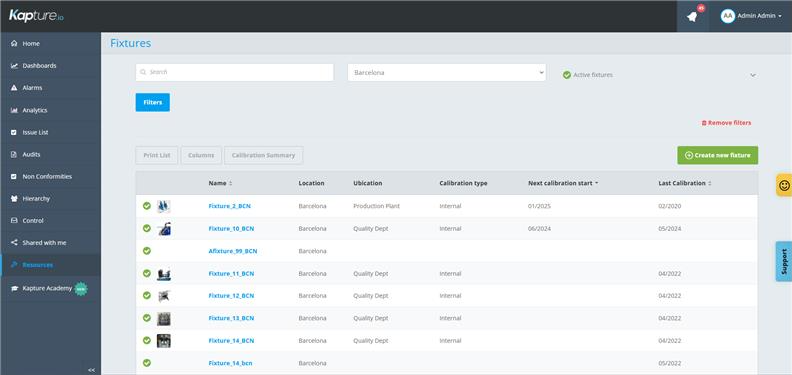Image resolution: width=792 pixels, height=375 pixels.
Task: Click the Search fixtures input field
Action: [x=234, y=72]
